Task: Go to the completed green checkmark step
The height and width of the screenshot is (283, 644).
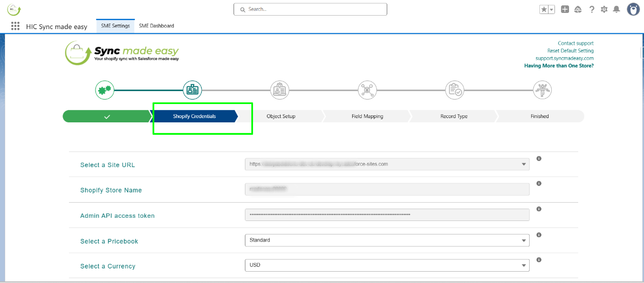Action: [107, 116]
